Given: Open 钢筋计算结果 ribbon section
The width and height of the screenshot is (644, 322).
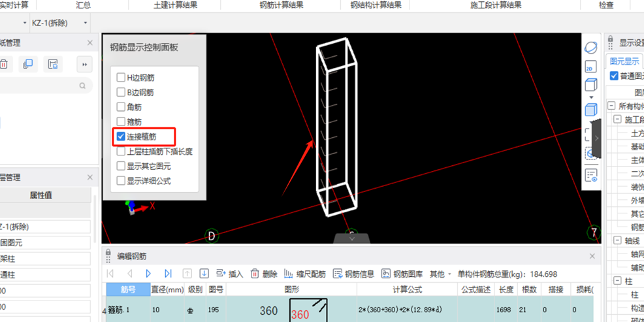Looking at the screenshot, I should click(x=282, y=5).
